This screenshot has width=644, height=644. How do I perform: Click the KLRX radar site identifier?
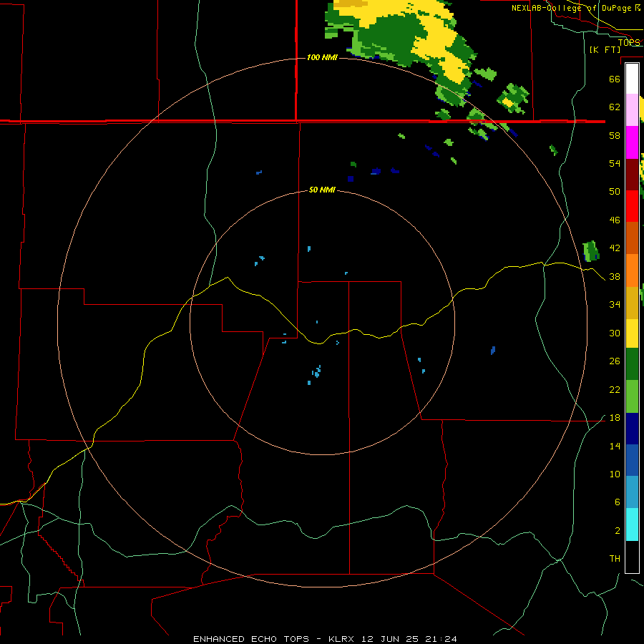342,639
